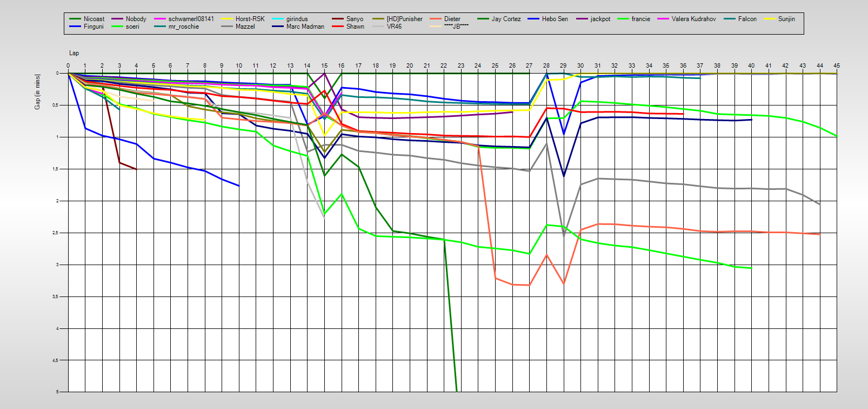Screen dimensions: 868x409
Task: Select schwamerl08141 in the legend
Action: [191, 19]
